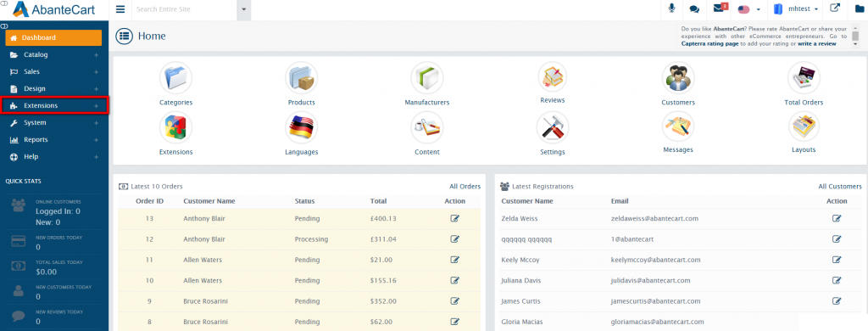This screenshot has height=331, width=868.
Task: Select Dashboard in the sidebar
Action: [53, 37]
